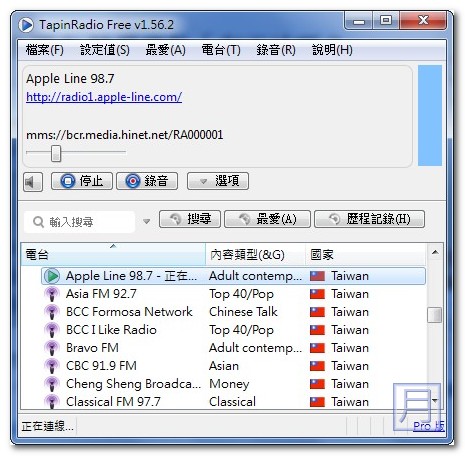Select the CBC 91.9 FM station

[x=233, y=366]
